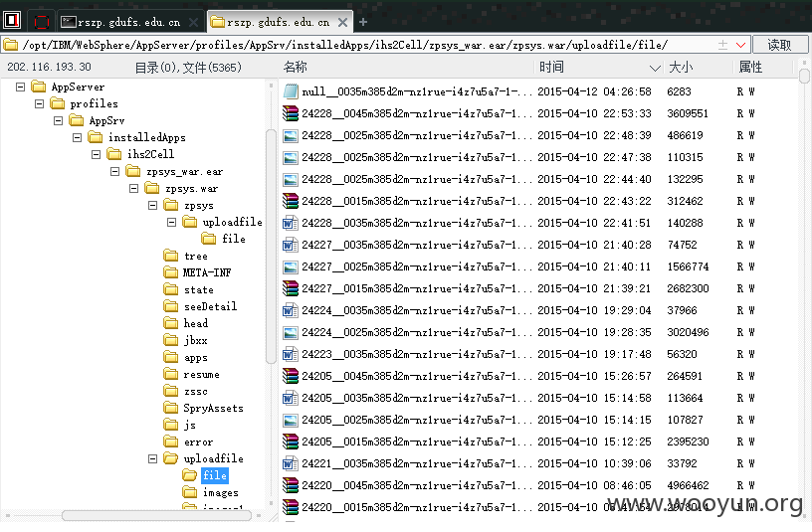Collapse the zpsys tree node
The width and height of the screenshot is (812, 532).
tap(153, 206)
